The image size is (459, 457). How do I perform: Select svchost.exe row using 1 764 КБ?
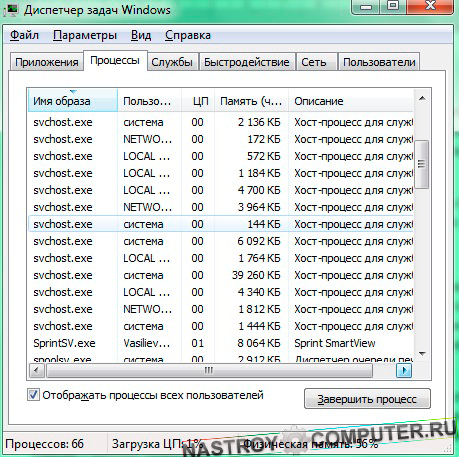pyautogui.click(x=221, y=258)
